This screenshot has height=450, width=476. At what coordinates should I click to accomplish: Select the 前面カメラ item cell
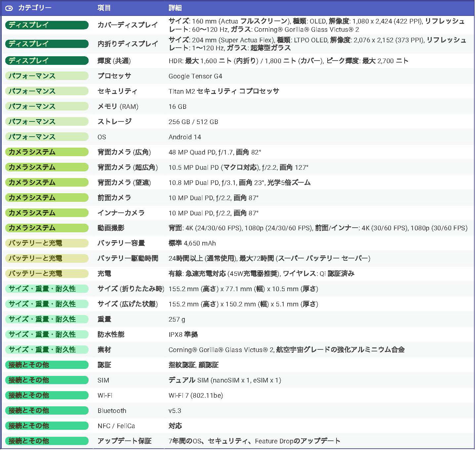coord(114,198)
